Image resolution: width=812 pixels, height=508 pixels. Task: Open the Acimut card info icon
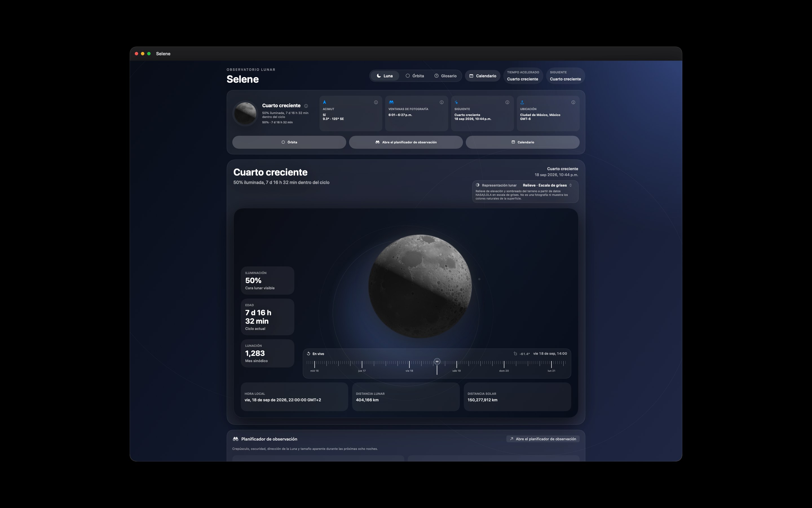pos(376,102)
